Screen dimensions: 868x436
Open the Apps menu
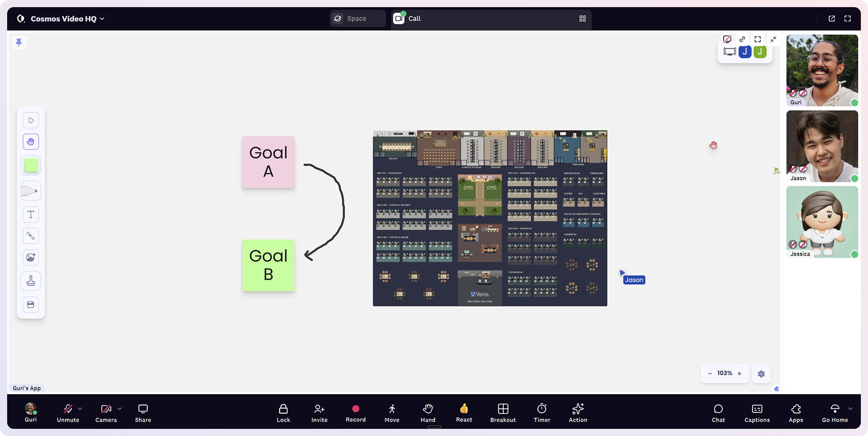coord(796,412)
